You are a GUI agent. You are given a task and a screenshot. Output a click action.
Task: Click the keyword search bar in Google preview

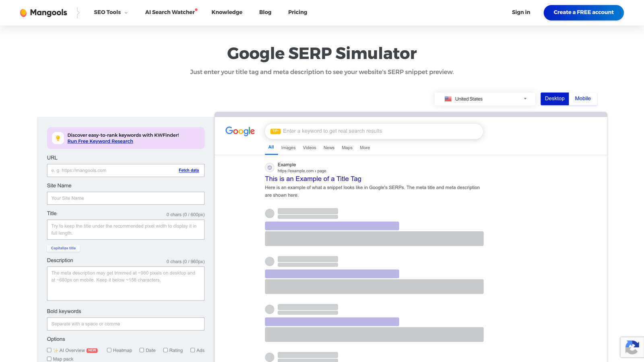coord(374,131)
